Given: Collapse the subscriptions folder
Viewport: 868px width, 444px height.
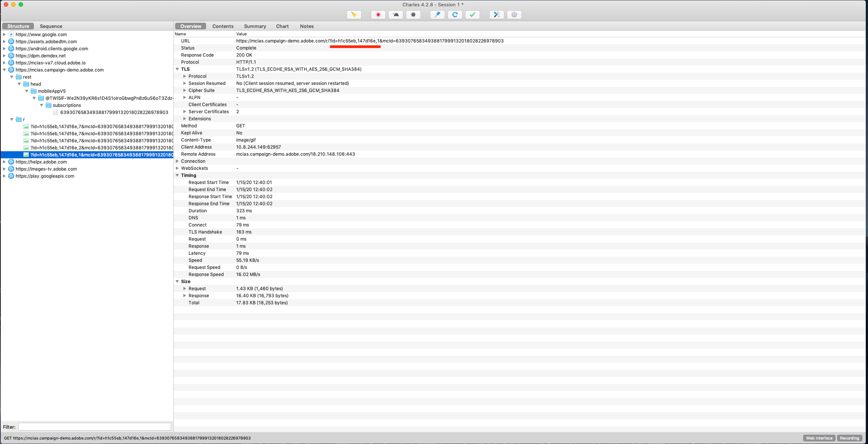Looking at the screenshot, I should (42, 105).
